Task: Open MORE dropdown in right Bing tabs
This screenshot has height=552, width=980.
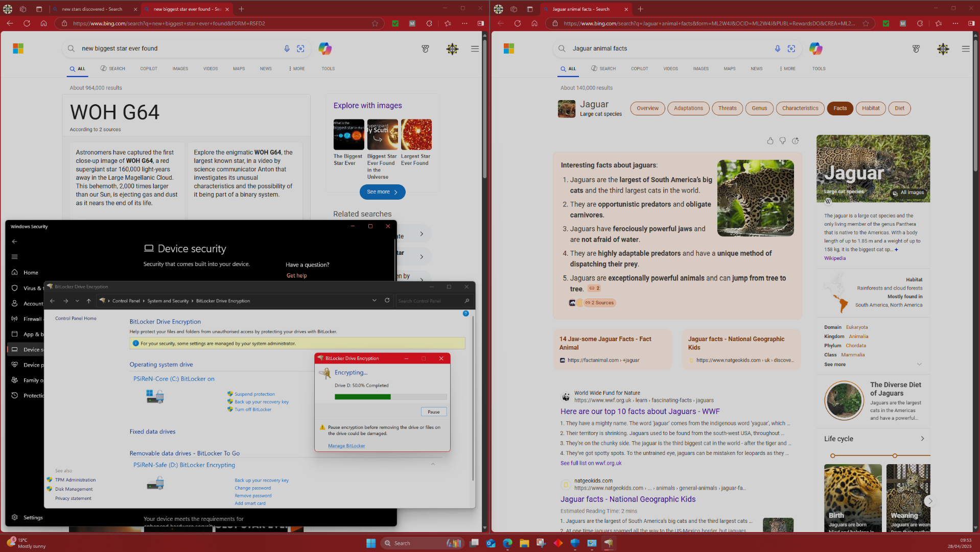Action: (x=787, y=68)
